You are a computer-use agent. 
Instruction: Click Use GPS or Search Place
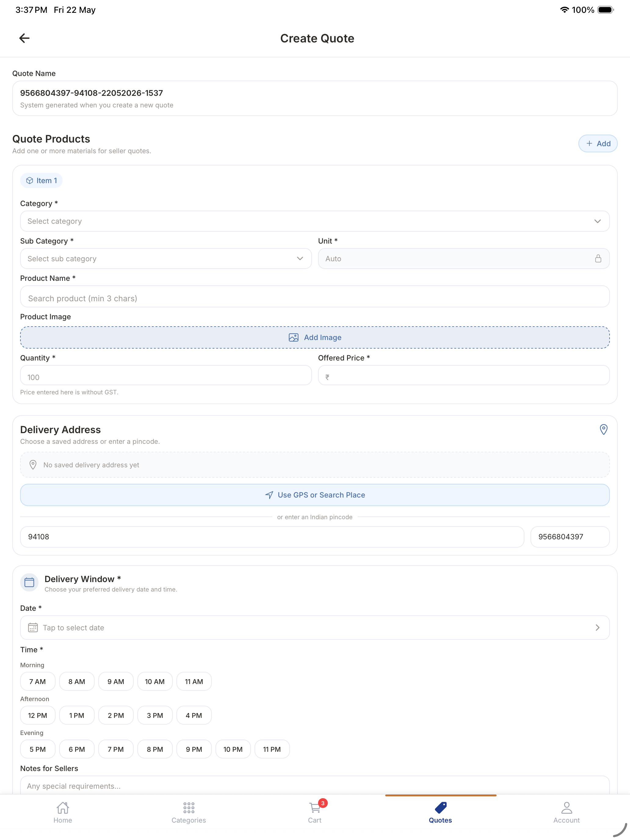point(315,495)
